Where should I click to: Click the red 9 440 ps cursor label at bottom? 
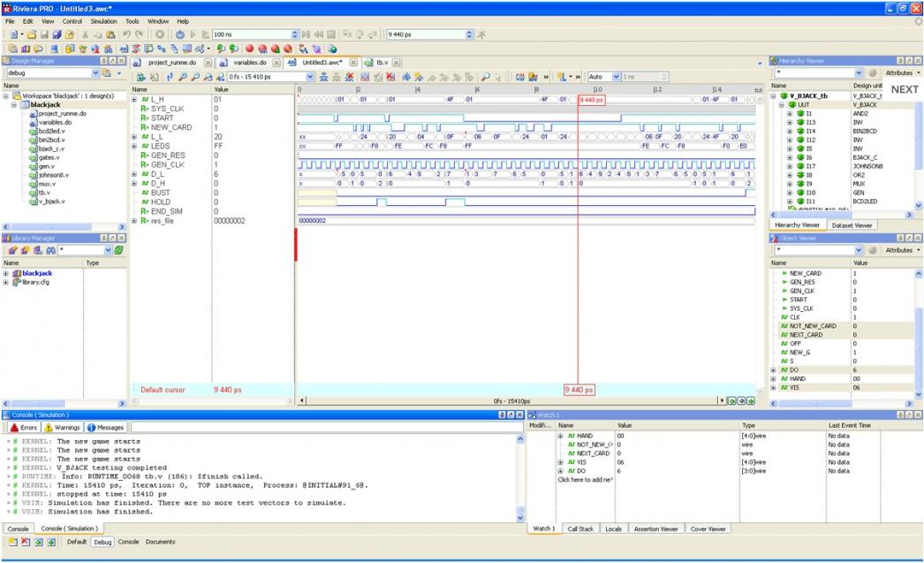click(579, 390)
